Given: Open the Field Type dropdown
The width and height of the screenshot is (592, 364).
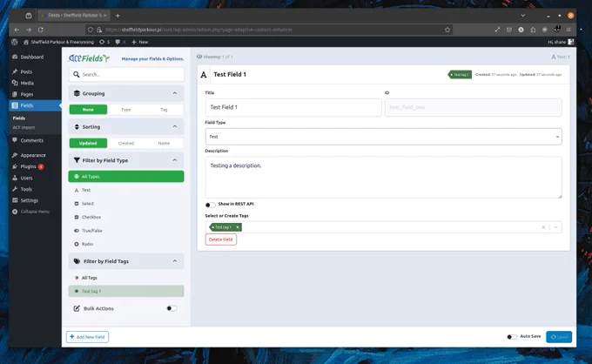Looking at the screenshot, I should click(x=383, y=137).
